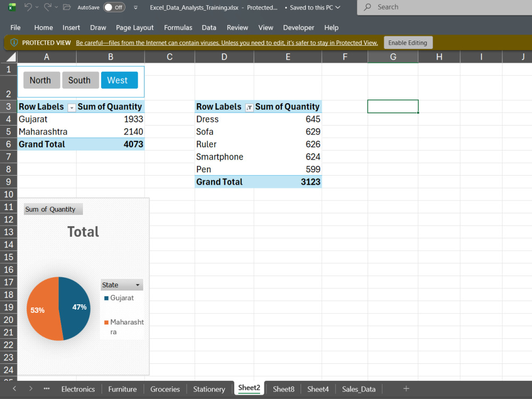532x399 pixels.
Task: Select the North slicer button
Action: tap(41, 80)
